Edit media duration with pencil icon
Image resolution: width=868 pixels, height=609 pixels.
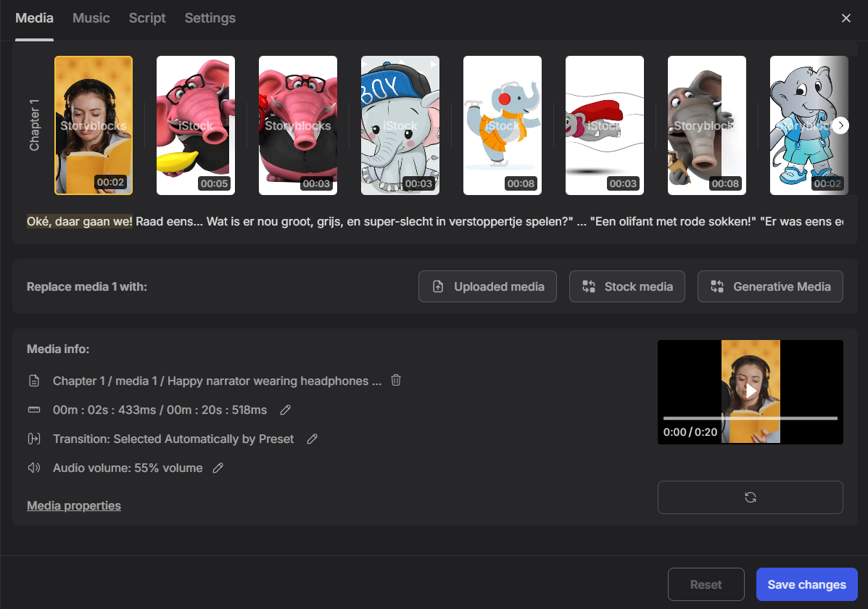[x=286, y=410]
